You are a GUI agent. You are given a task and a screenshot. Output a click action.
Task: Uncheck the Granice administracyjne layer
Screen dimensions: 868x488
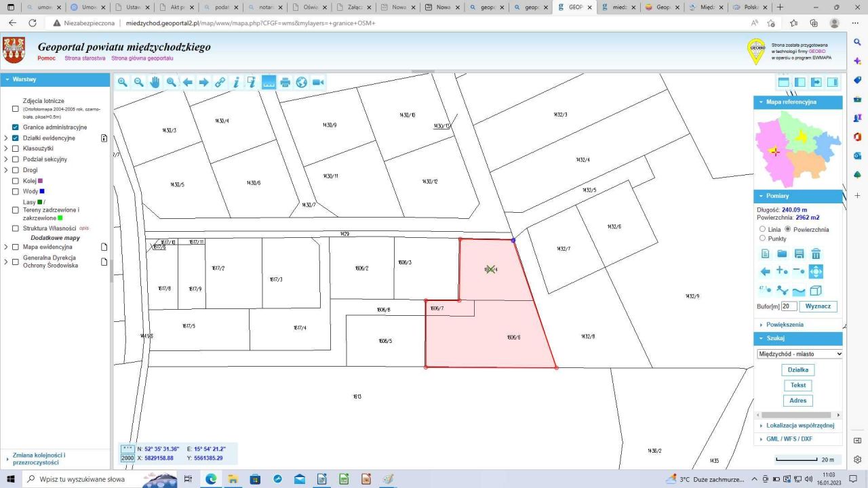point(16,127)
